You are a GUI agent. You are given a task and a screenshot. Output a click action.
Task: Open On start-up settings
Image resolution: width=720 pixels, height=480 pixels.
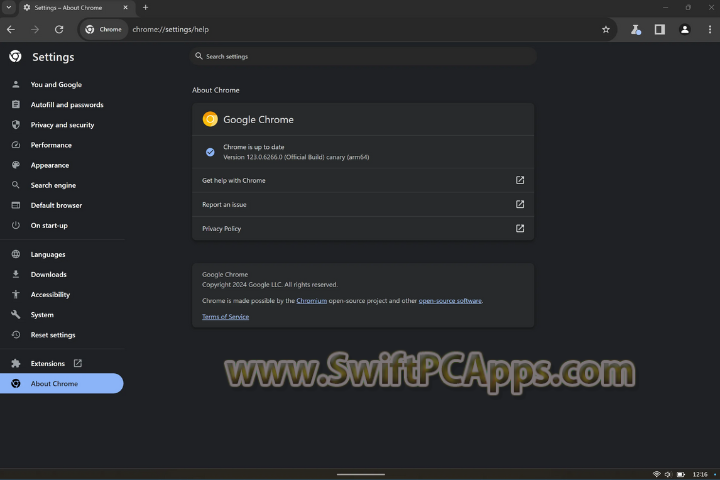[49, 226]
